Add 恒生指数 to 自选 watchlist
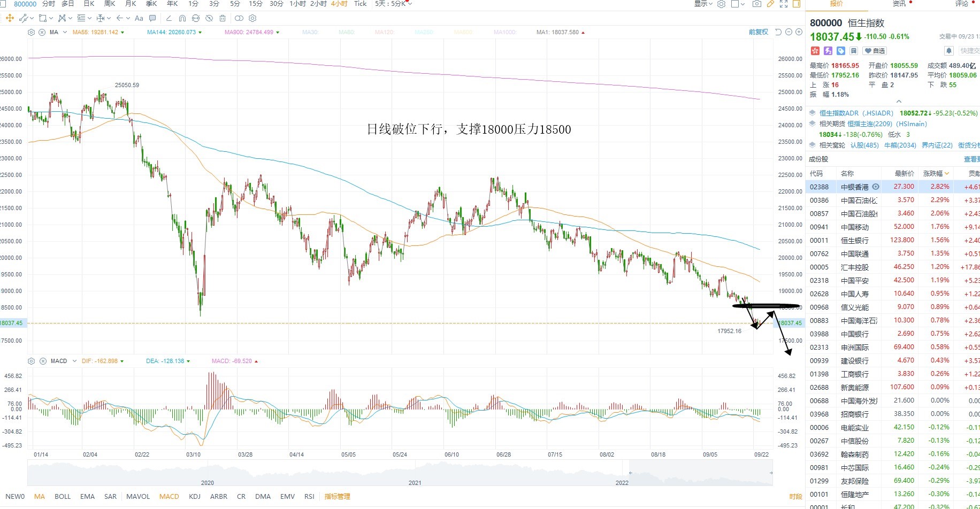The width and height of the screenshot is (980, 509). pos(875,51)
